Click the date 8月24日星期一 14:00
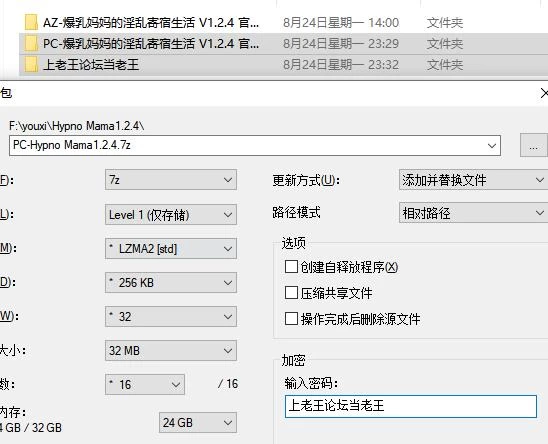Viewport: 548px width, 444px height. [x=341, y=23]
